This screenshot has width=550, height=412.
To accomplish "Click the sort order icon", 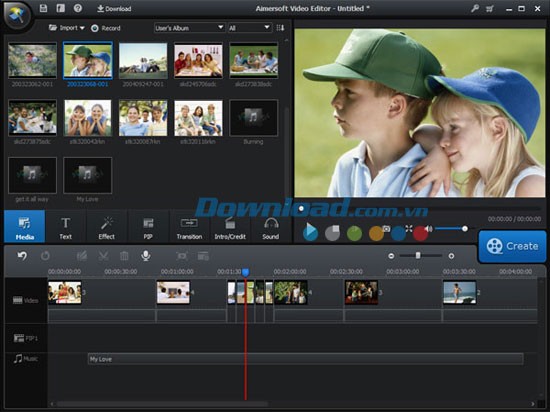I will click(280, 28).
